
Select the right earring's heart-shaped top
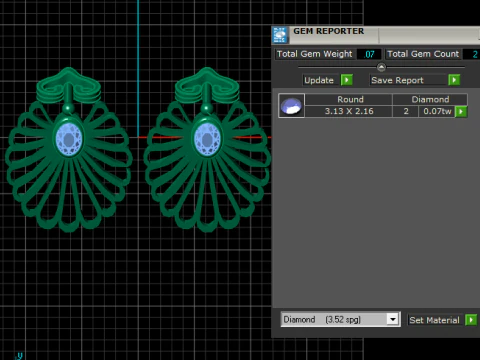207,85
